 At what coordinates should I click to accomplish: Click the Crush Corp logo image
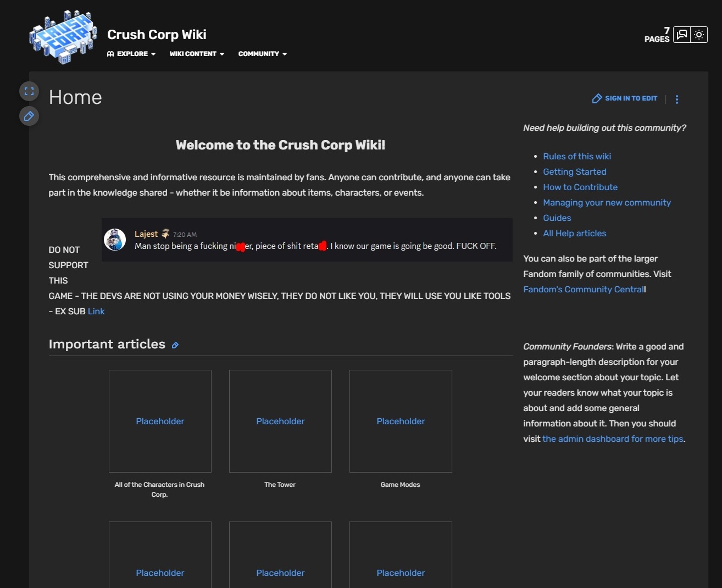(63, 37)
